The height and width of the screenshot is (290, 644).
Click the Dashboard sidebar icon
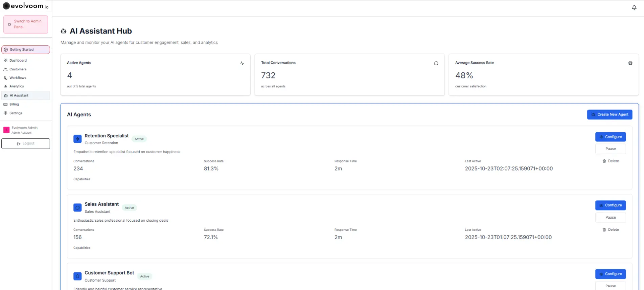click(x=5, y=61)
